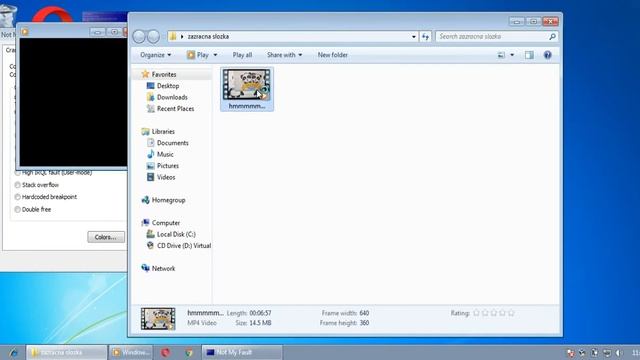Screen dimensions: 640x360
Task: Switch to Windows Media Player taskbar button
Action: tap(131, 353)
